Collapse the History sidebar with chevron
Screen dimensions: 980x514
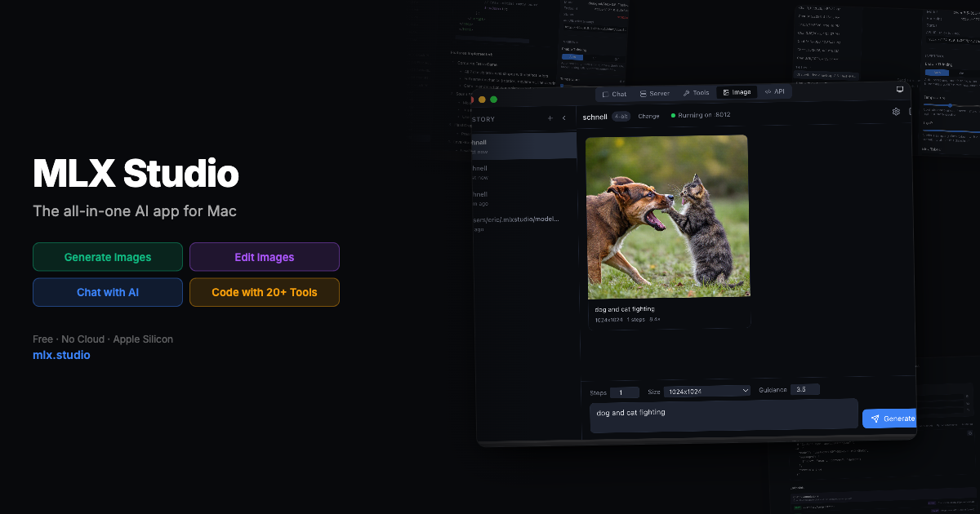pos(563,118)
